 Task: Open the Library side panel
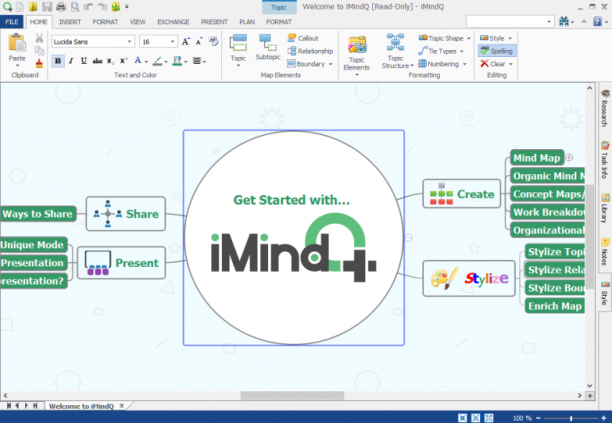coord(604,208)
